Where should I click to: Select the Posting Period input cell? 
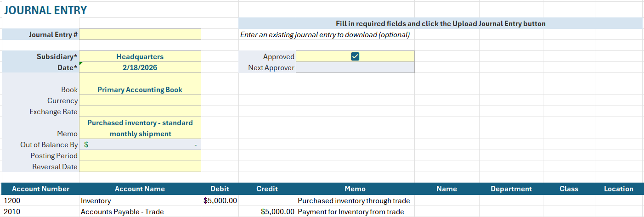click(x=140, y=156)
